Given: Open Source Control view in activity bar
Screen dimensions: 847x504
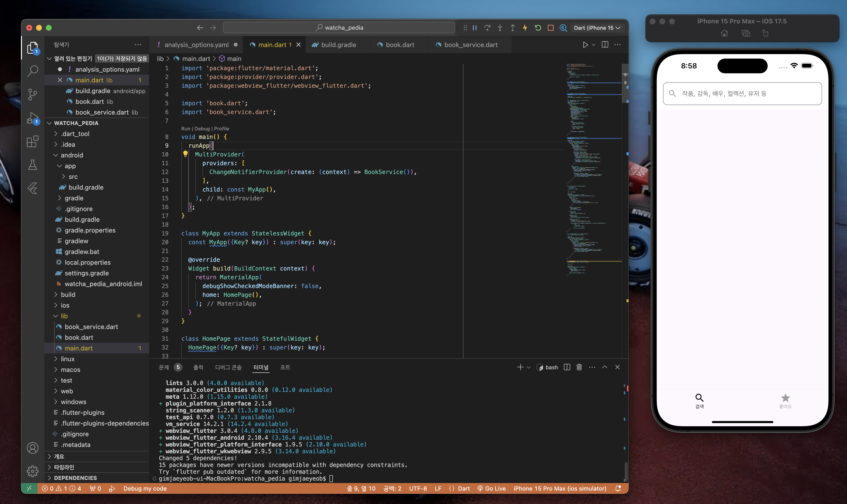Looking at the screenshot, I should [x=33, y=94].
